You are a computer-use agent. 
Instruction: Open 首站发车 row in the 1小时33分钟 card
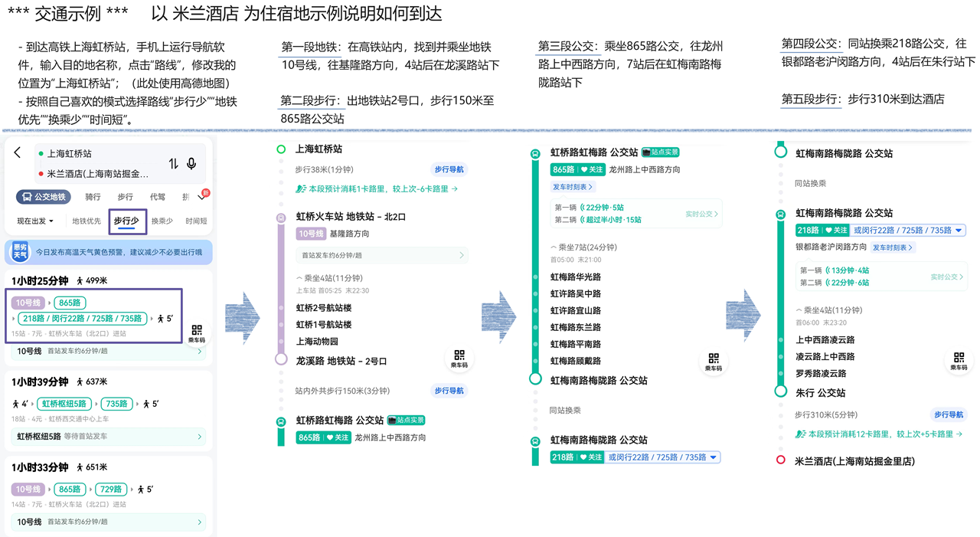[109, 522]
